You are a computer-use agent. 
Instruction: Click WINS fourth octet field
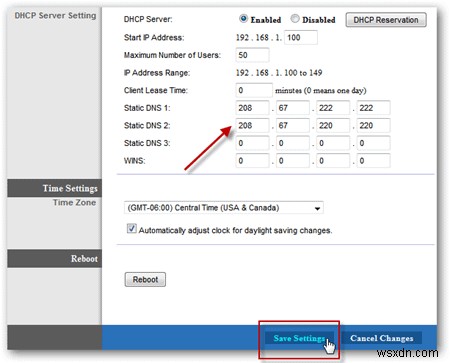pos(373,161)
